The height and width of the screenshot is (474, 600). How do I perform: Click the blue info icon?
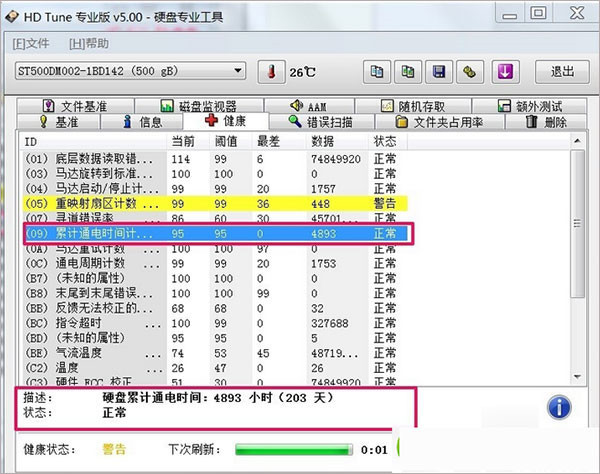pyautogui.click(x=561, y=406)
